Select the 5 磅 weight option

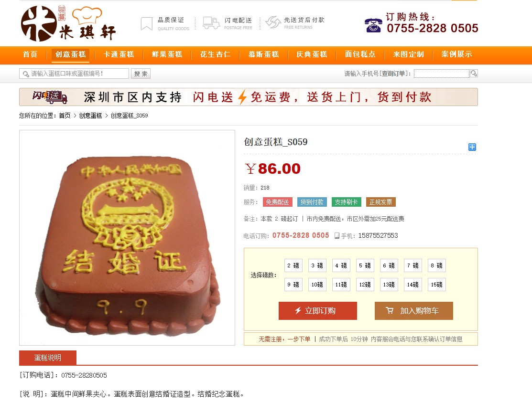point(365,265)
